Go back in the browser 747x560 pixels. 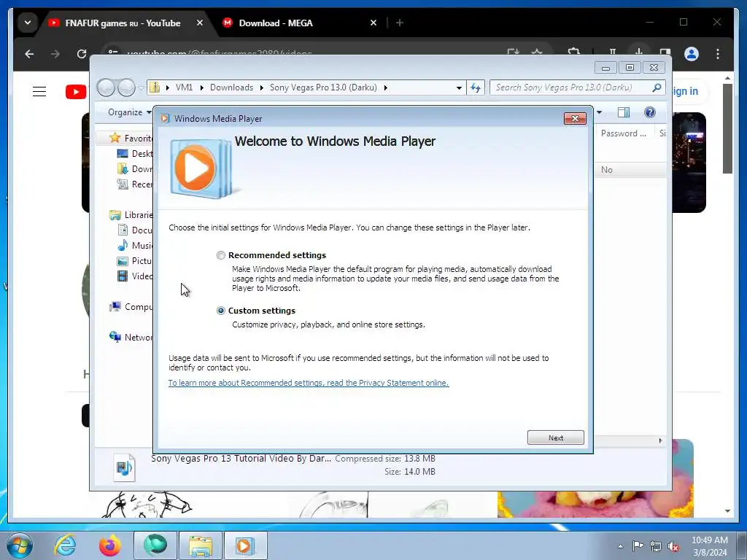[x=29, y=54]
